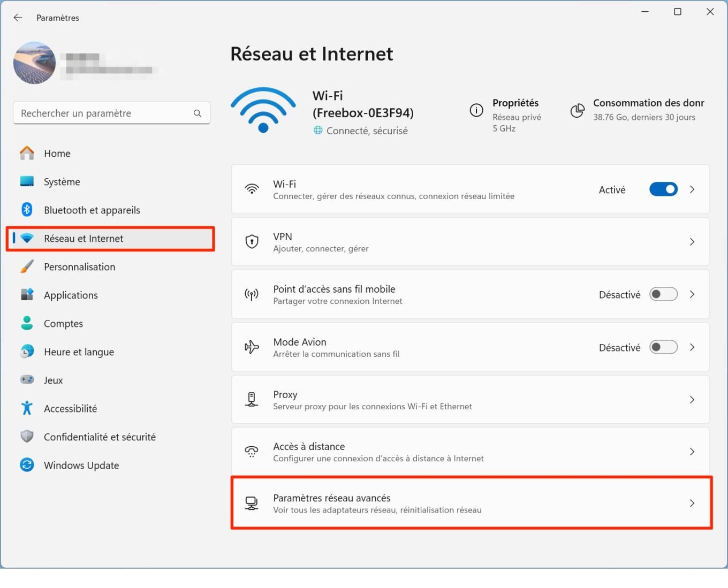Click the Bluetooth icon in sidebar
The image size is (728, 588).
[x=27, y=210]
